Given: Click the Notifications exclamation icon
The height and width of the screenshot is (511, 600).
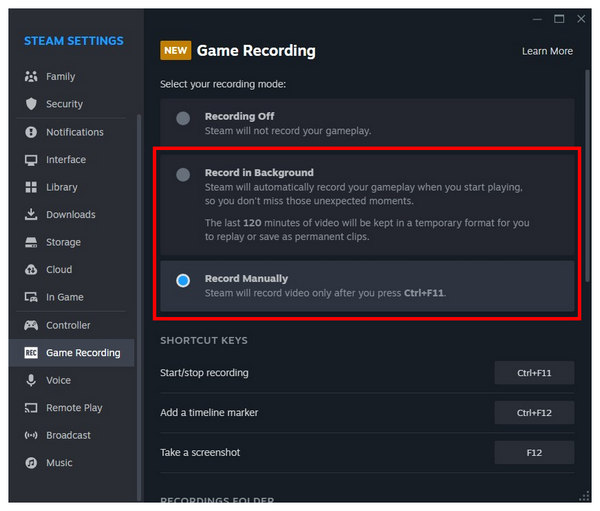Looking at the screenshot, I should click(31, 132).
